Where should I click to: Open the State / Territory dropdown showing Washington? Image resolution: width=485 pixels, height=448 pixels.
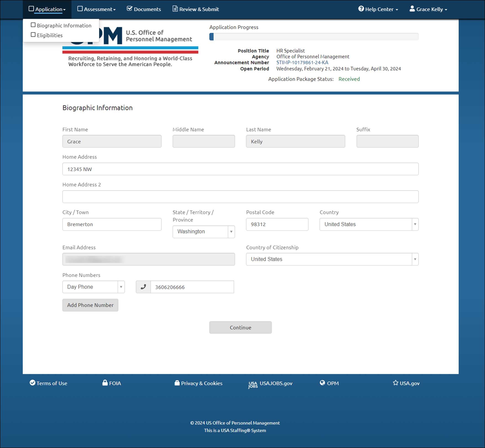coord(204,232)
